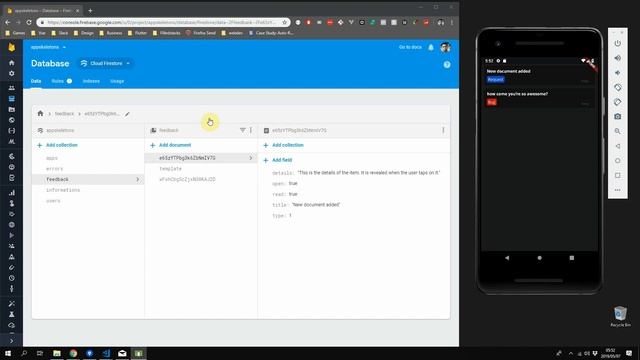
Task: Open the user account avatar
Action: 445,47
